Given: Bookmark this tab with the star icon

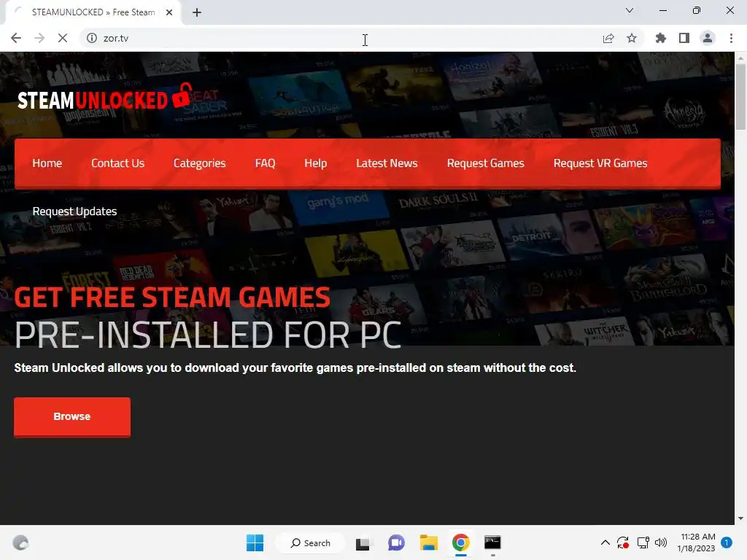Looking at the screenshot, I should [632, 38].
